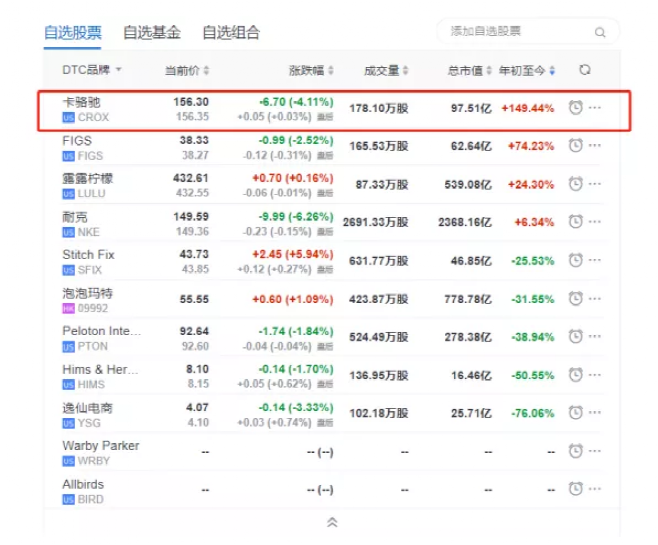Select the -76.06% year-to-date value
The height and width of the screenshot is (545, 658).
[533, 413]
